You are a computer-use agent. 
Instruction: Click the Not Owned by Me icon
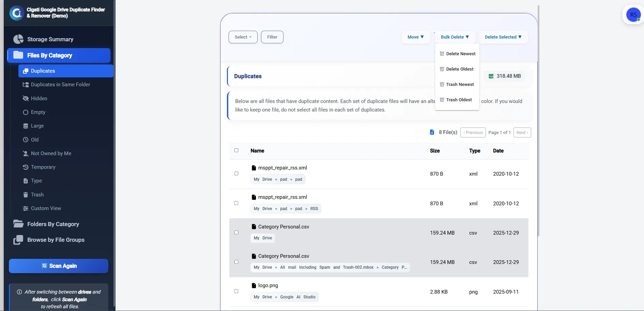[26, 153]
